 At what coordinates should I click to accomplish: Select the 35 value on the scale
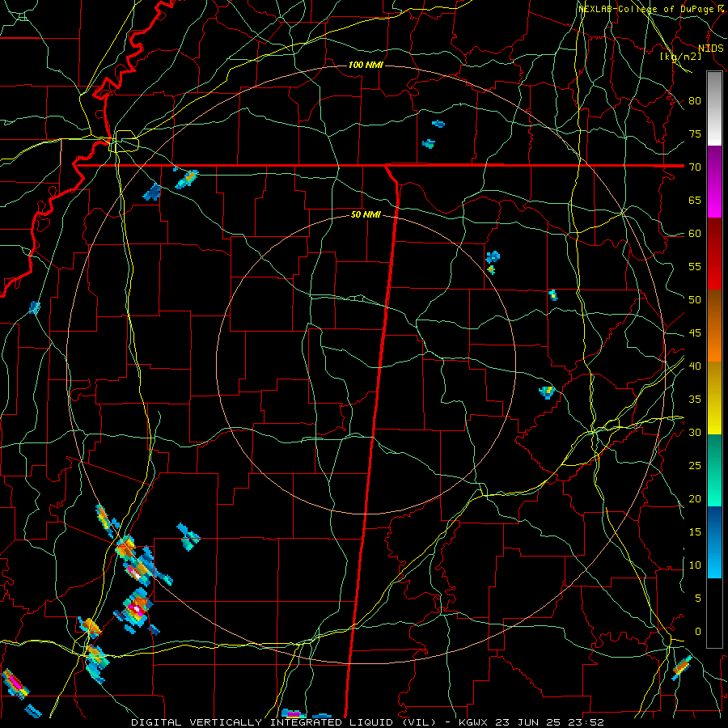pos(695,400)
